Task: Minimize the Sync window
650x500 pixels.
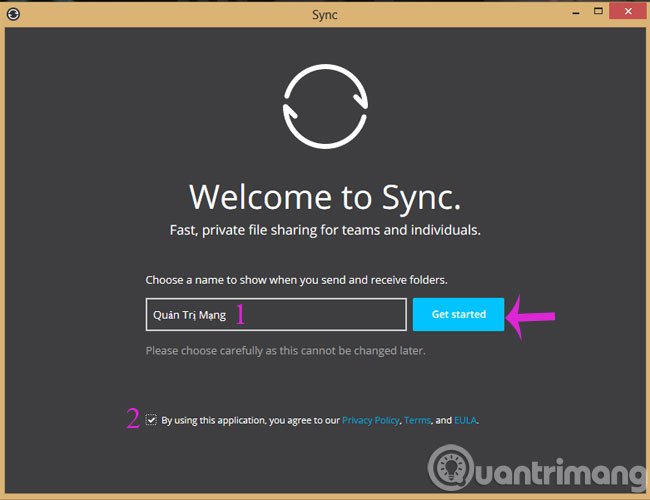Action: (576, 12)
